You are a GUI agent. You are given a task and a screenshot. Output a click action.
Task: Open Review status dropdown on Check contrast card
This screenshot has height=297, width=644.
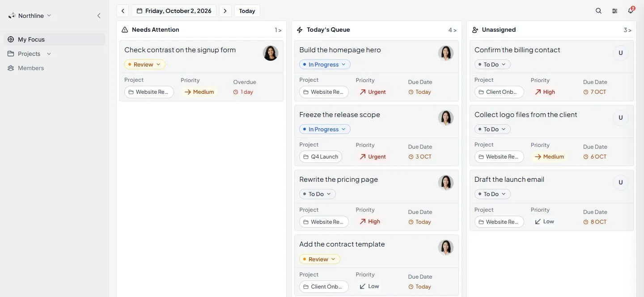(x=145, y=64)
